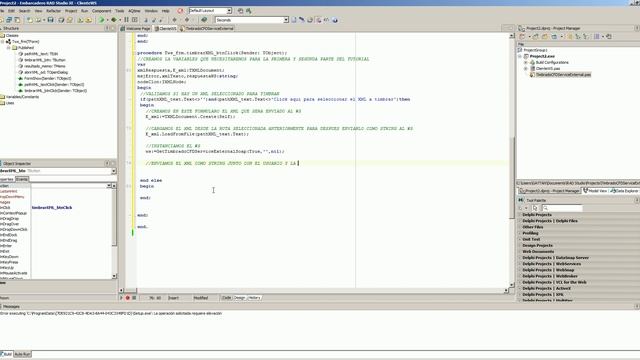This screenshot has height=360, width=640.
Task: Select Variables/Constants node in Structure
Action: point(22,97)
